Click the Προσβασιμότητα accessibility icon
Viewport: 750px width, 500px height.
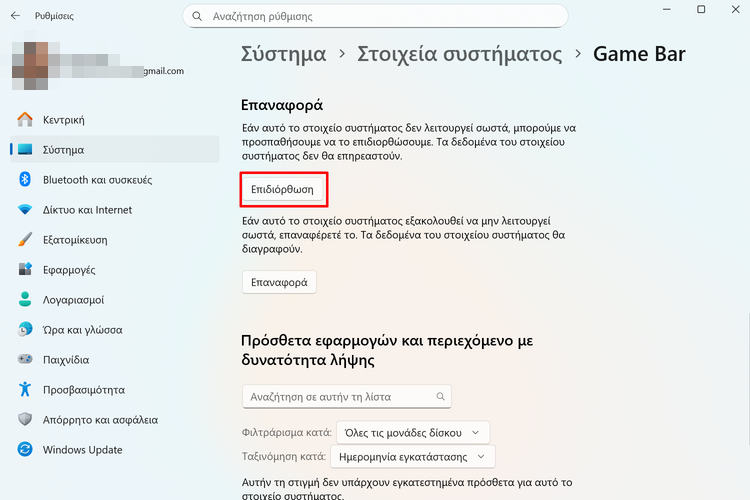click(26, 390)
